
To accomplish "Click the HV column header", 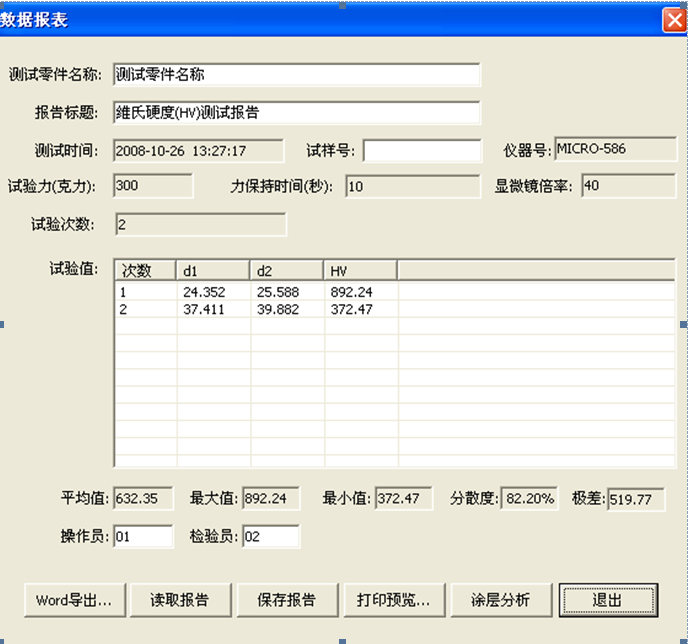I will (359, 270).
